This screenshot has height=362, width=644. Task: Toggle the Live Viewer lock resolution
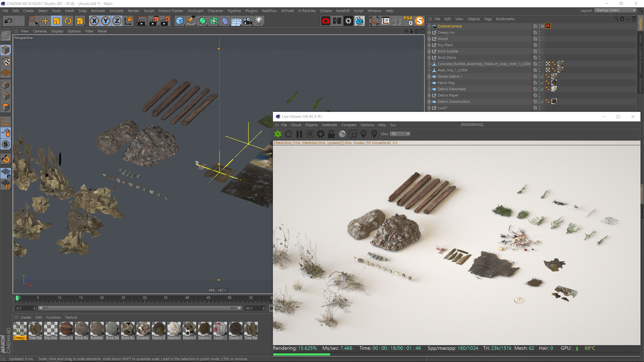pyautogui.click(x=331, y=134)
